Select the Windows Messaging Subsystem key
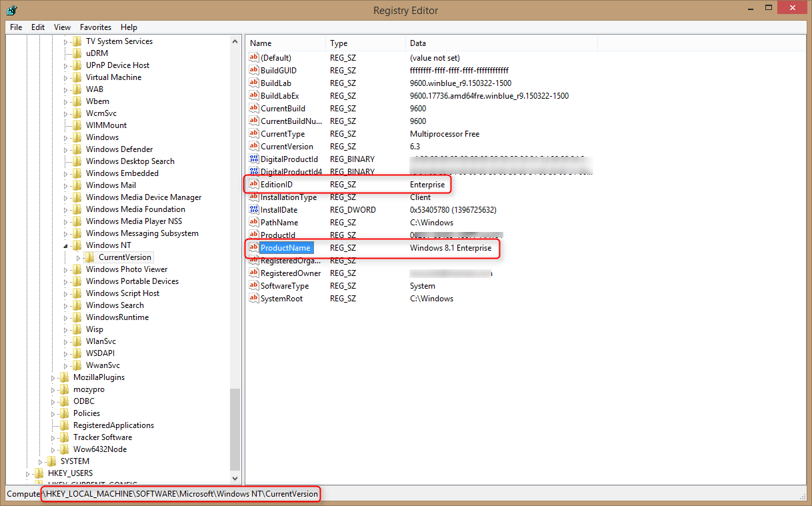 (x=142, y=233)
